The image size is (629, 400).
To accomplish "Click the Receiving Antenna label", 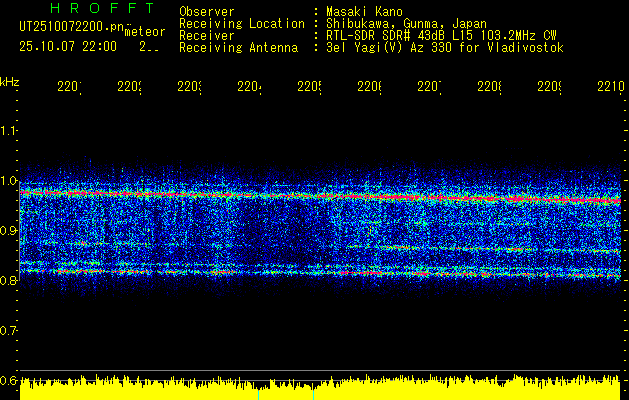I will pyautogui.click(x=239, y=48).
